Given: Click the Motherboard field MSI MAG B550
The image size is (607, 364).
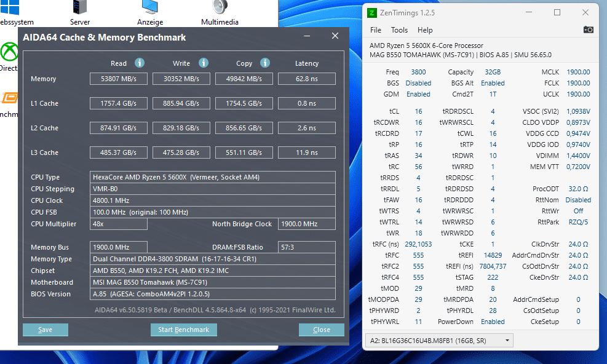Looking at the screenshot, I should click(213, 282).
